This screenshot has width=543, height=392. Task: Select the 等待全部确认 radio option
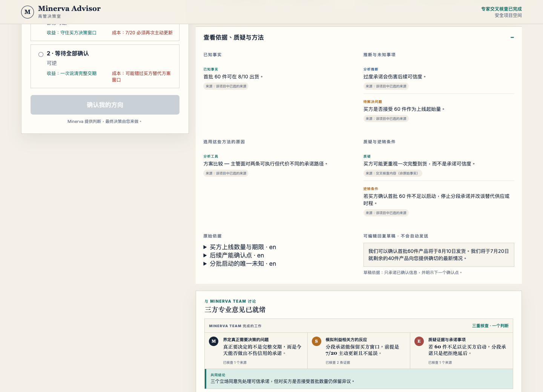tap(41, 54)
